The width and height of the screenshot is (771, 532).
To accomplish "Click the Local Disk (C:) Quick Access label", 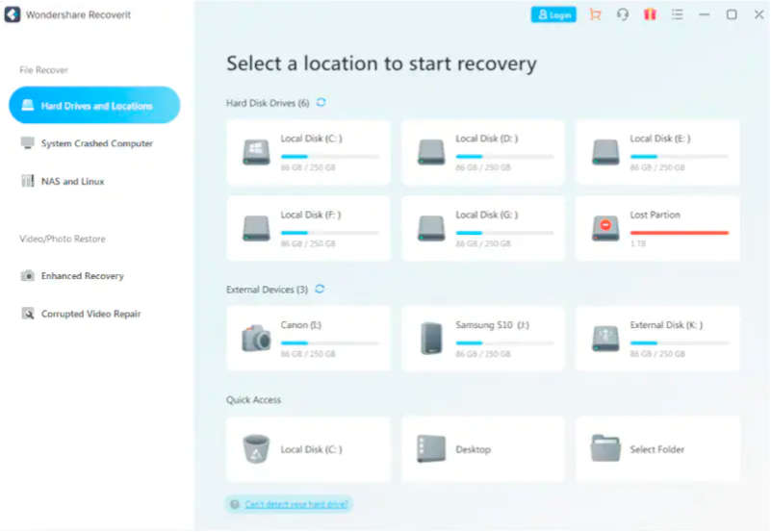I will (x=311, y=449).
